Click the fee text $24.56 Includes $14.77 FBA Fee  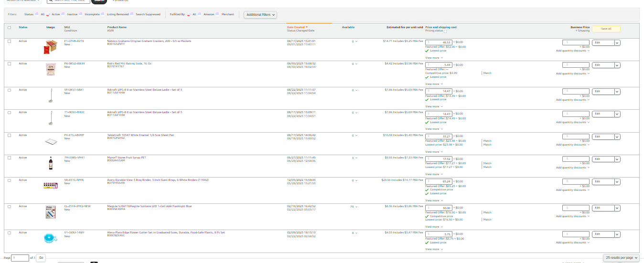tap(401, 180)
